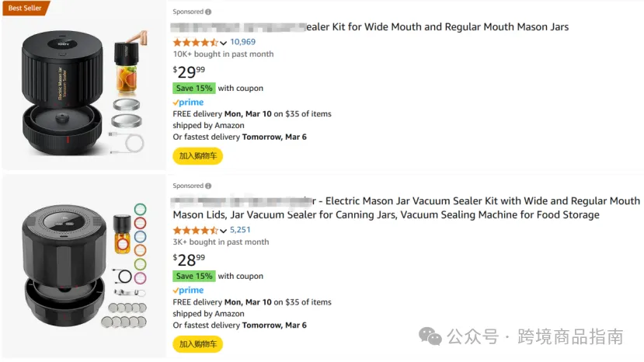
Task: Click the info icon beside first Sponsored label
Action: coord(208,12)
